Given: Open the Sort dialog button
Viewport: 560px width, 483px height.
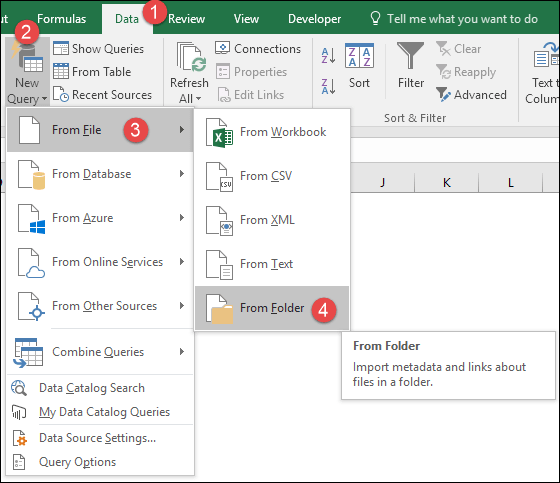Looking at the screenshot, I should click(x=359, y=66).
